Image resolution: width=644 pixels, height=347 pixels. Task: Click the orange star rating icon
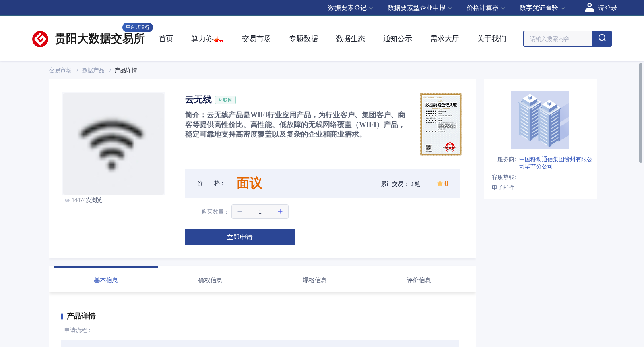440,183
